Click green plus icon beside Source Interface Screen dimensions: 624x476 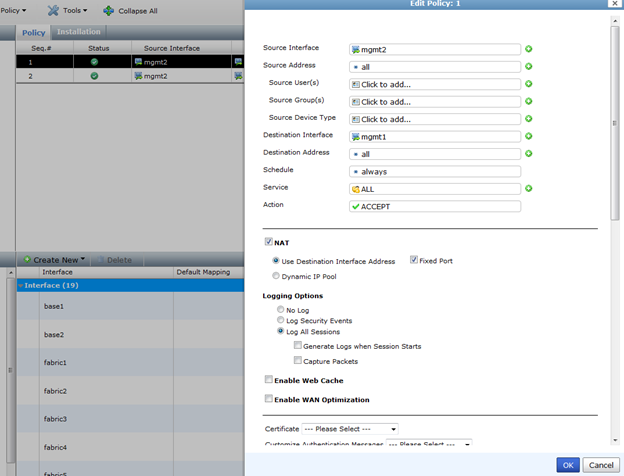529,49
